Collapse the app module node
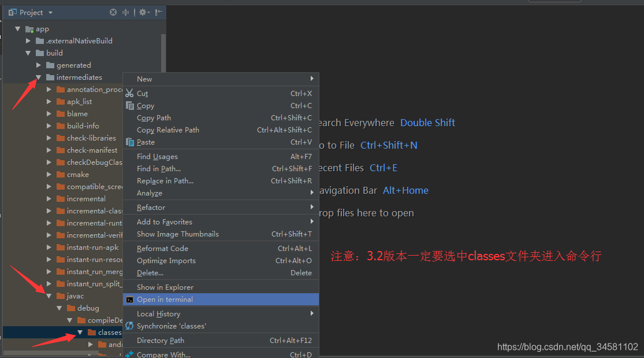644x358 pixels. (18, 29)
